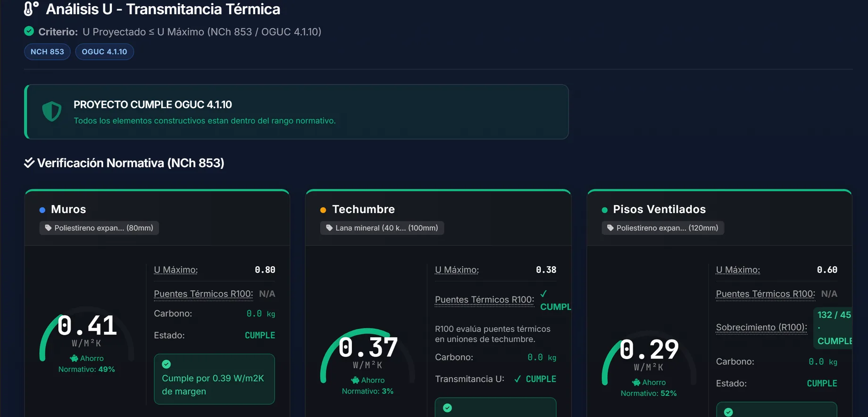Screen dimensions: 868x417
Task: Click the double-check icon beside Verificación Normativa
Action: [29, 163]
